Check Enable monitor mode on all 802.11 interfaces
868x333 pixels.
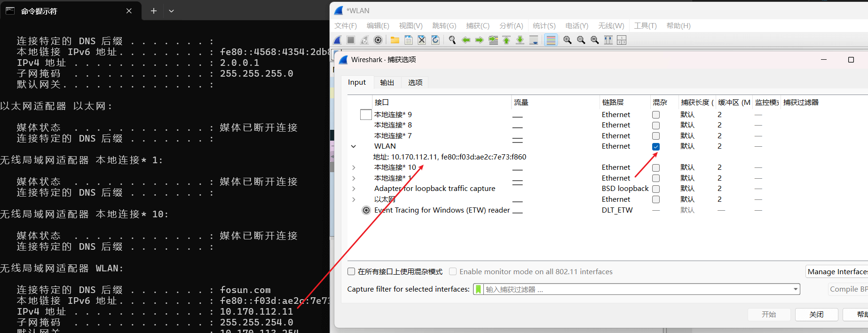453,271
